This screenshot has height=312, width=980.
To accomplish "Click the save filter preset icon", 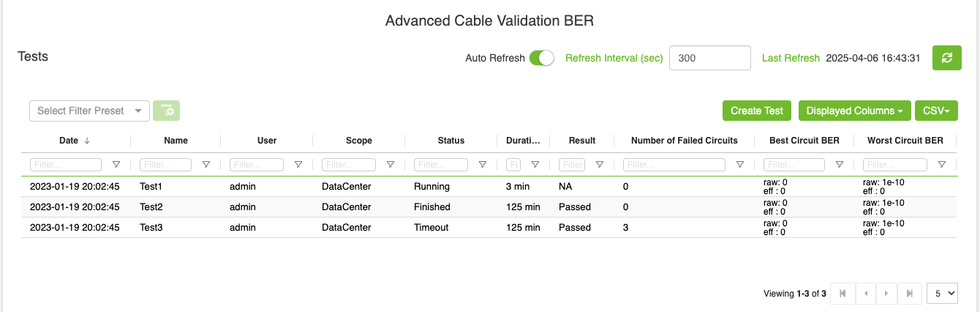I will pos(167,111).
